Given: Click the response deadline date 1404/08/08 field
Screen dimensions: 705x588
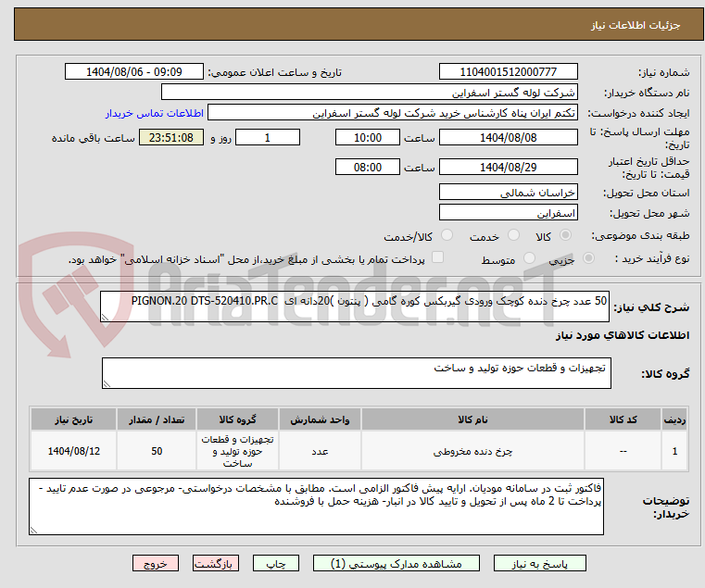Looking at the screenshot, I should coord(509,138).
